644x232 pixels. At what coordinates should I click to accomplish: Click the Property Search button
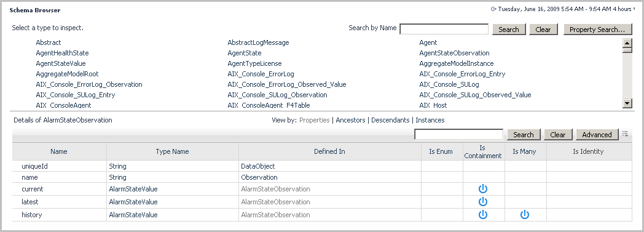pos(597,29)
